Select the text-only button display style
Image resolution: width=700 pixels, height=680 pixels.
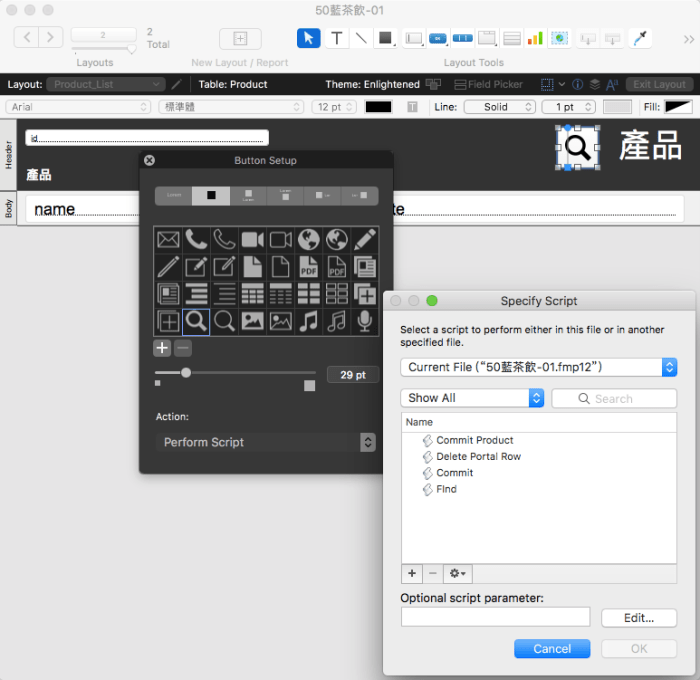[174, 196]
